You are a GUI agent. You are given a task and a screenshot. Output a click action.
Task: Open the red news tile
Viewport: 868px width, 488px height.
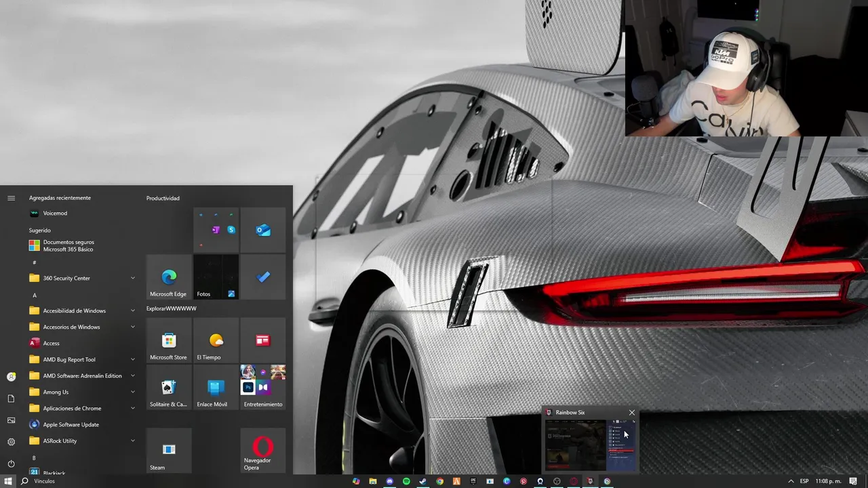[263, 340]
